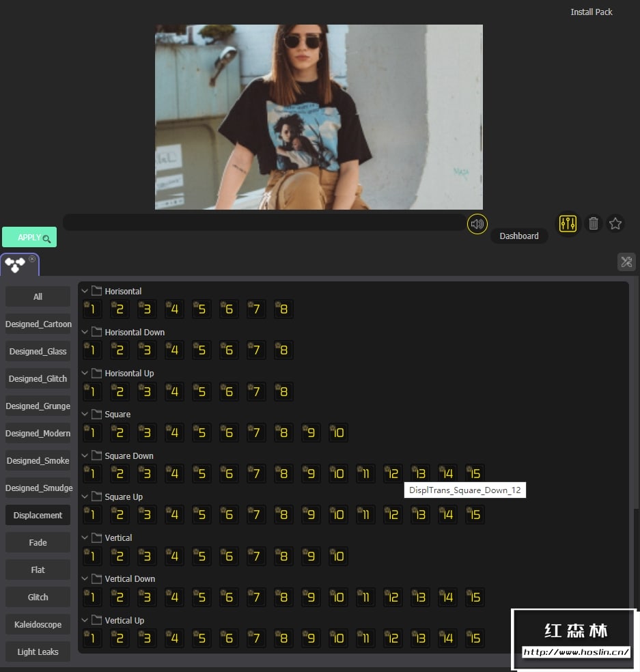Select the Designed_Modern category

pyautogui.click(x=38, y=433)
